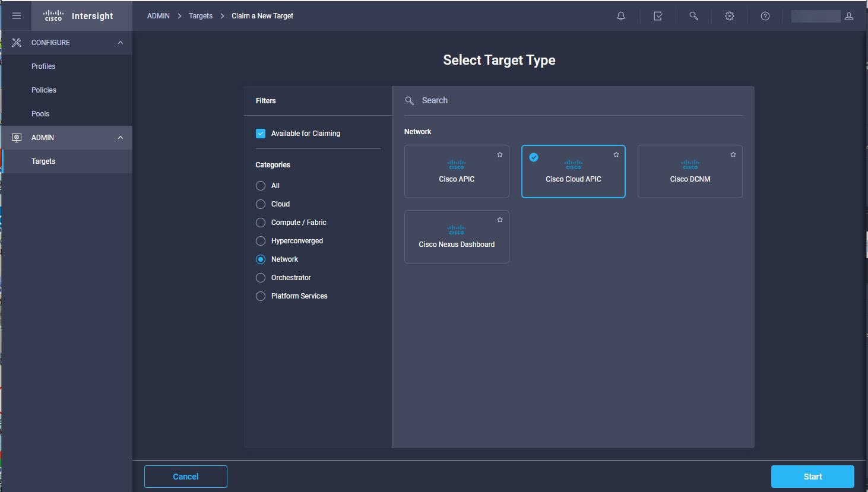
Task: Open the requests task-list icon
Action: [658, 16]
